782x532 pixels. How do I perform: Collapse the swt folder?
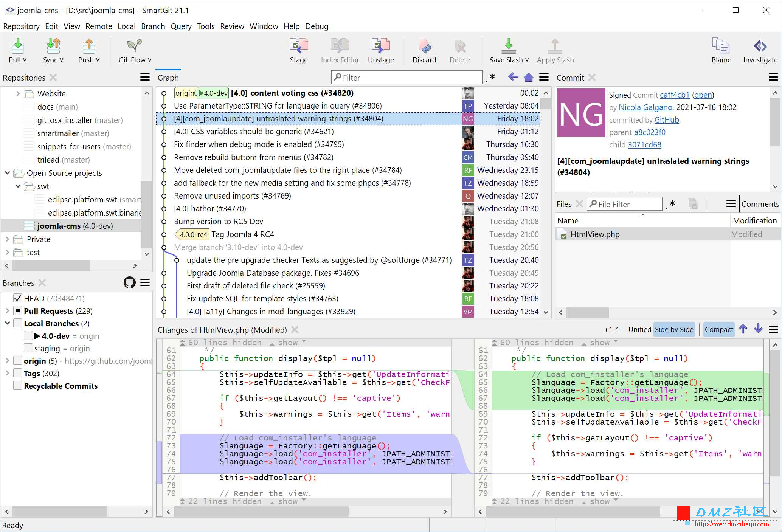18,186
